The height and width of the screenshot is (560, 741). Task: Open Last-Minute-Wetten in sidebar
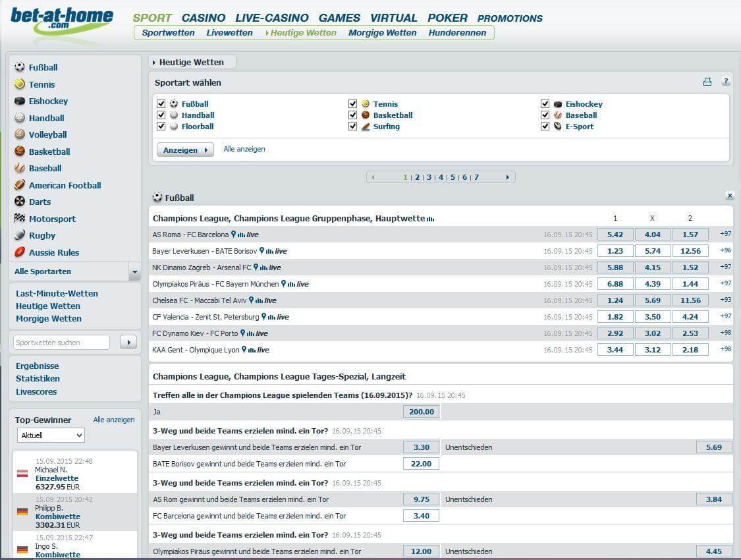[57, 293]
